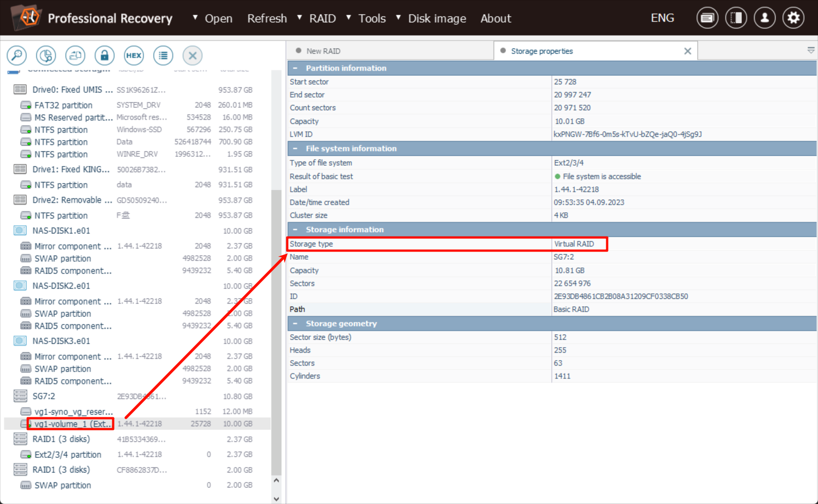Click the Refresh button
818x504 pixels.
[x=267, y=19]
